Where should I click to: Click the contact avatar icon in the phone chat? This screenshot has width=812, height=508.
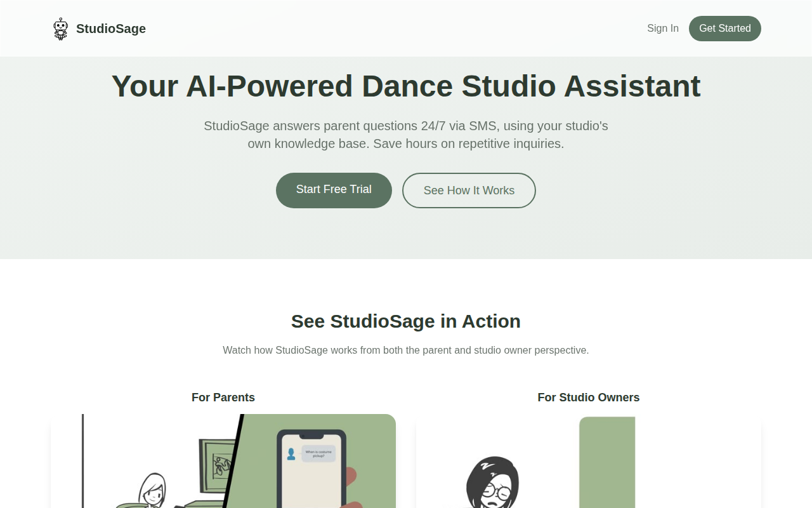click(x=292, y=453)
